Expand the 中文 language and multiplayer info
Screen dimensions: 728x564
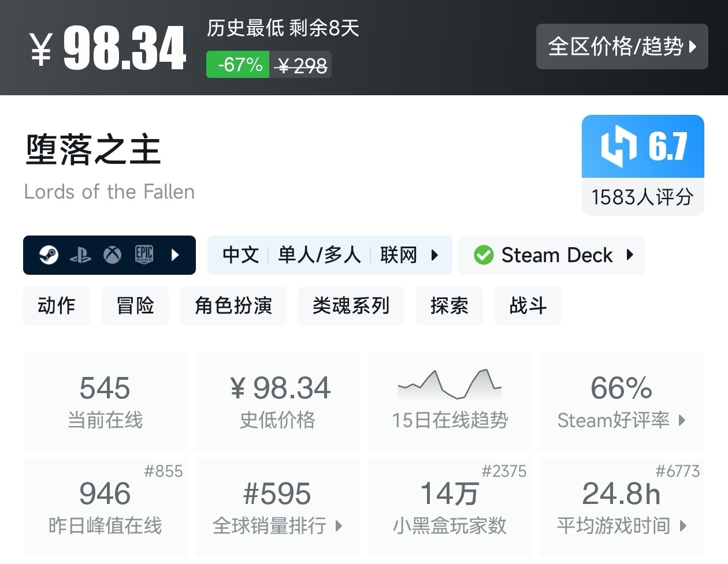click(x=329, y=255)
